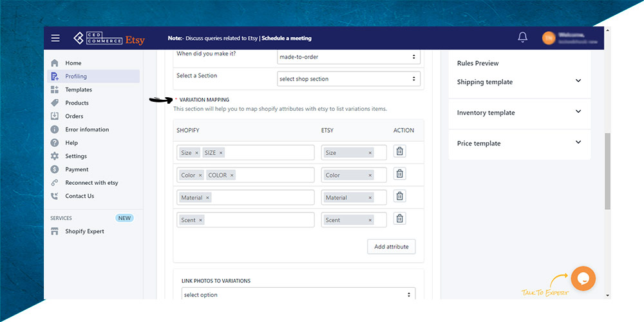Image resolution: width=644 pixels, height=322 pixels.
Task: Open the 'select shop section' dropdown
Action: [x=348, y=79]
